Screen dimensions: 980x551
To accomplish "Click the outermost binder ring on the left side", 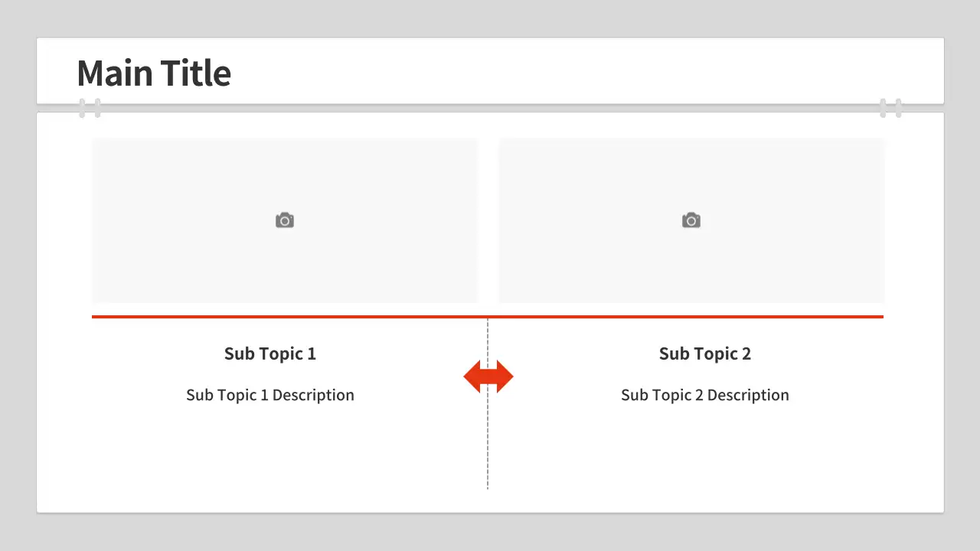I will pos(83,108).
